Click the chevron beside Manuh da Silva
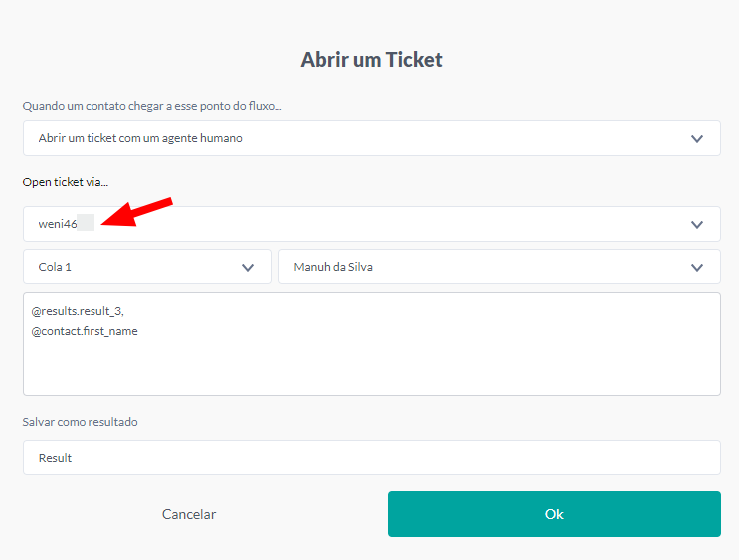This screenshot has width=739, height=560. click(697, 267)
